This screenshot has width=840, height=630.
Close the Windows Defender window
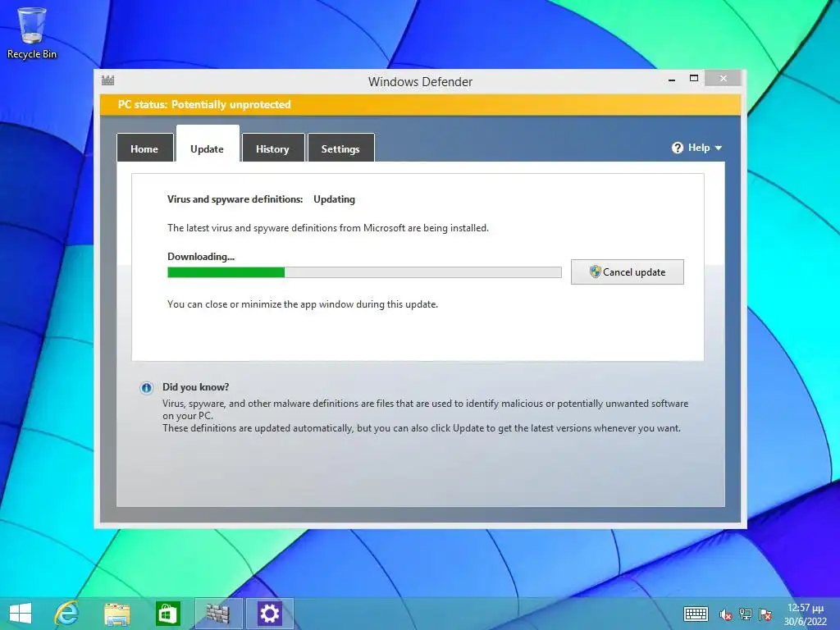tap(724, 78)
